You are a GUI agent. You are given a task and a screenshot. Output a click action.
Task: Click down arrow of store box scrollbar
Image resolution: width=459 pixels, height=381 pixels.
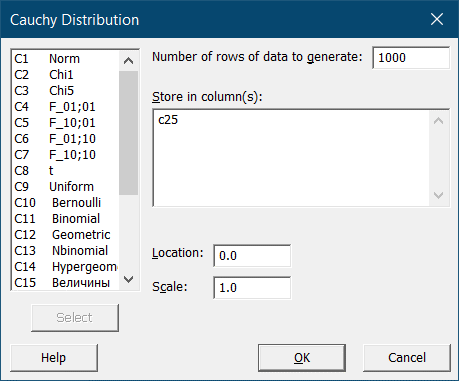[439, 195]
